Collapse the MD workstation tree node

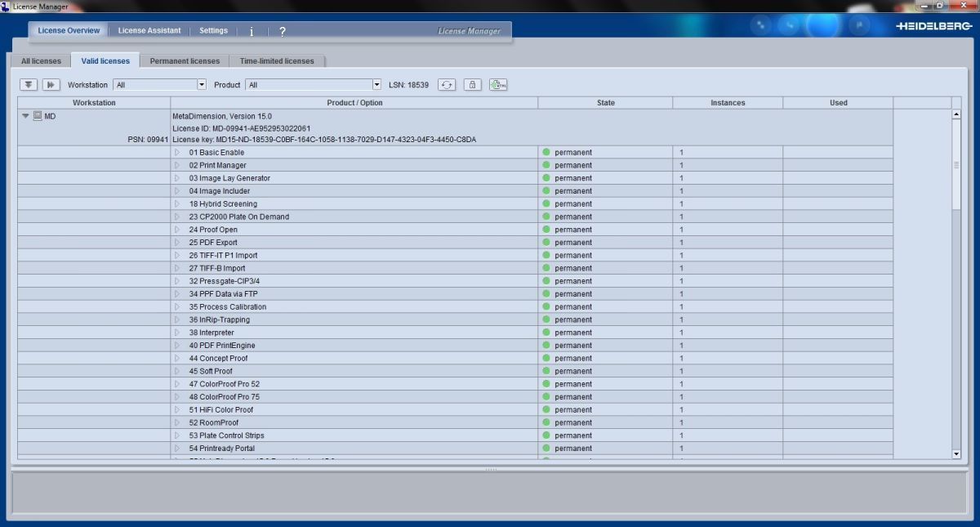[25, 116]
